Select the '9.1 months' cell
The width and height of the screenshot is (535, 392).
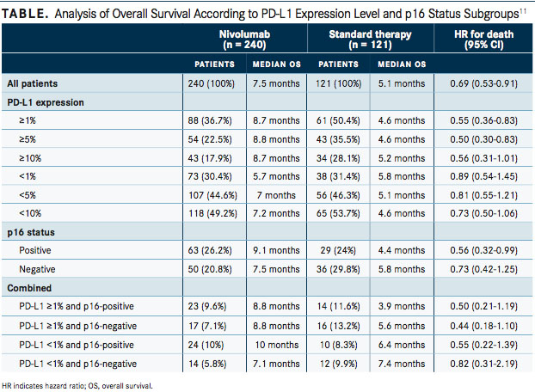tap(276, 250)
